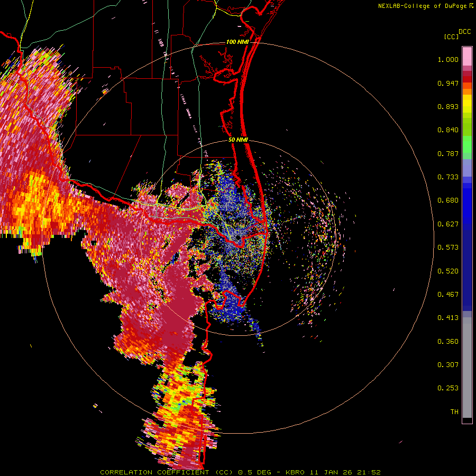Click the [CC] legend unit label
Viewport: 476px width, 476px height.
(x=452, y=36)
